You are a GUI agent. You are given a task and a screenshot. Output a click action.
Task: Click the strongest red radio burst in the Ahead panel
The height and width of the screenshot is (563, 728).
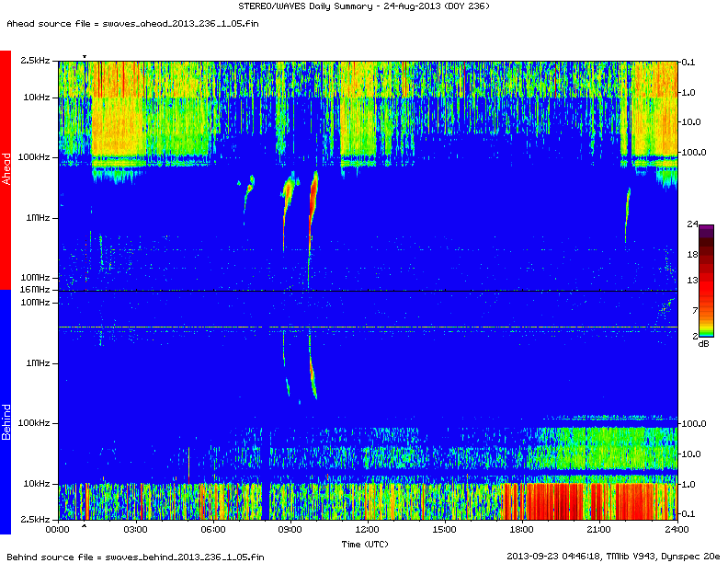coord(313,193)
